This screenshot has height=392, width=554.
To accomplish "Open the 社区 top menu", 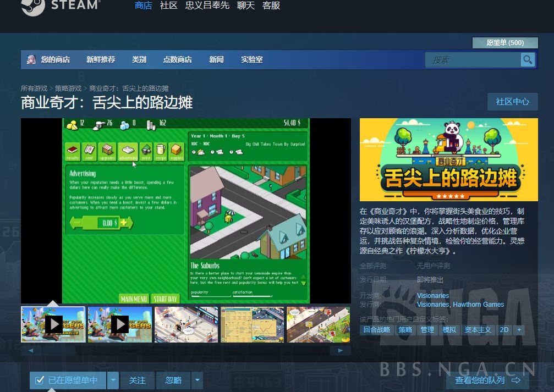I will (168, 5).
